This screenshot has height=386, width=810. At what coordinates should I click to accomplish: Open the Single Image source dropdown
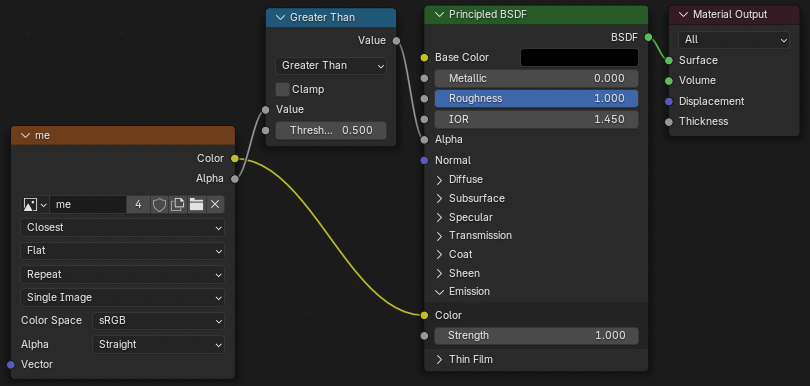coord(122,298)
